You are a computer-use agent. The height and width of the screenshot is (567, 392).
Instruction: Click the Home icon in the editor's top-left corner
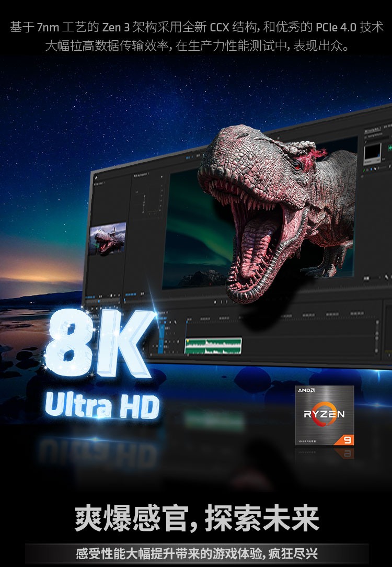point(97,177)
